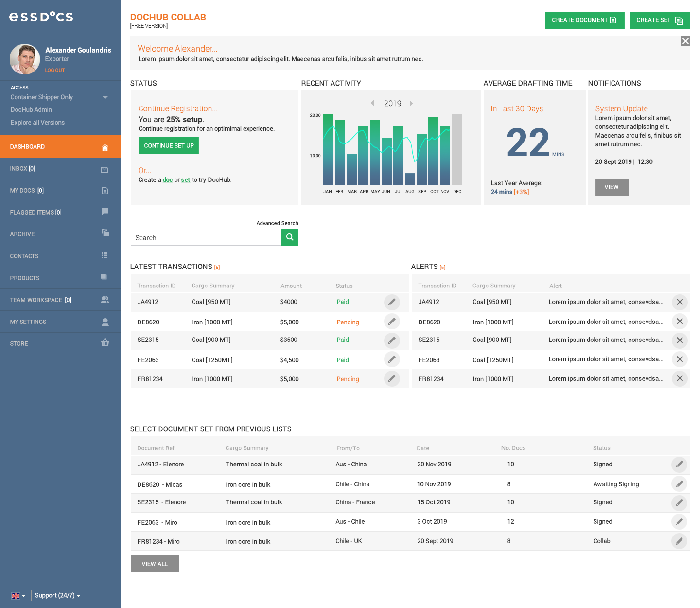700x608 pixels.
Task: Edit transaction DE8620 with pencil icon
Action: pos(392,321)
